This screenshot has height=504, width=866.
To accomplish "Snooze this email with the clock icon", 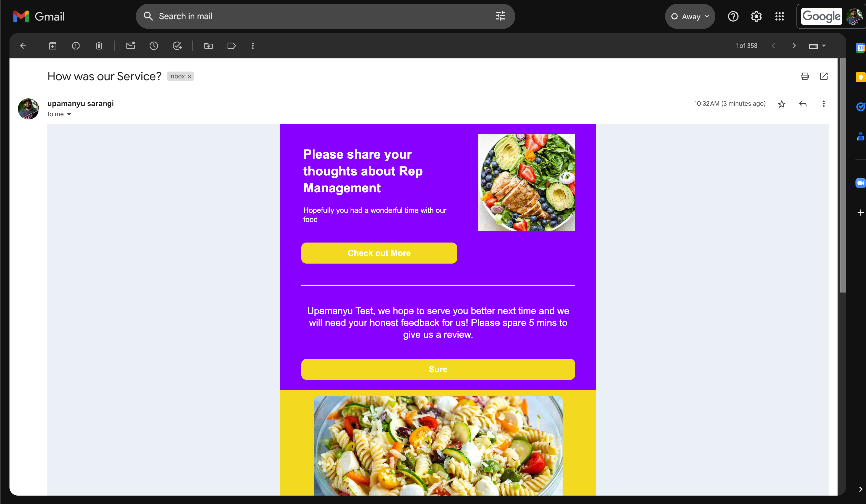I will [154, 46].
